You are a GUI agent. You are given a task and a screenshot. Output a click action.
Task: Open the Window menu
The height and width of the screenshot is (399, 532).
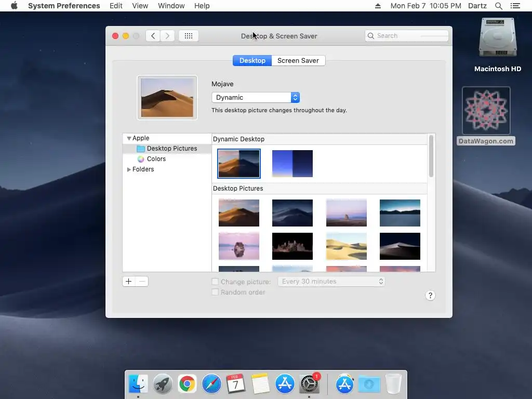171,6
